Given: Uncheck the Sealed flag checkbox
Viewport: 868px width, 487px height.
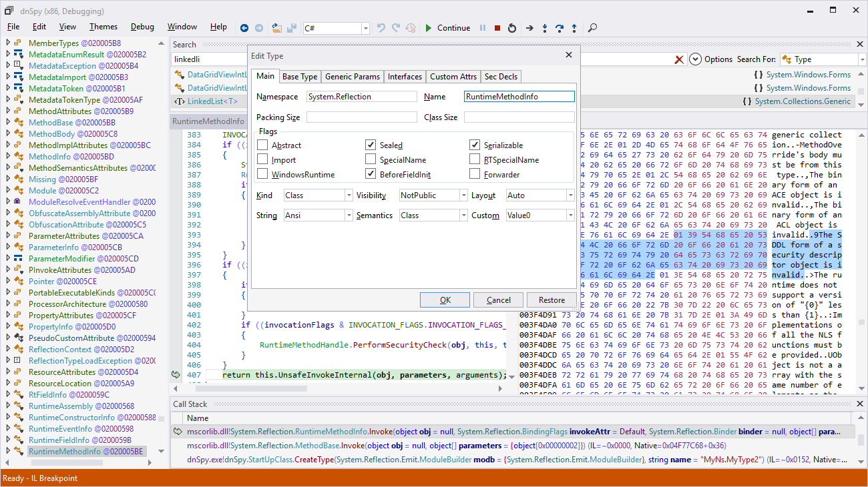Looking at the screenshot, I should tap(371, 145).
